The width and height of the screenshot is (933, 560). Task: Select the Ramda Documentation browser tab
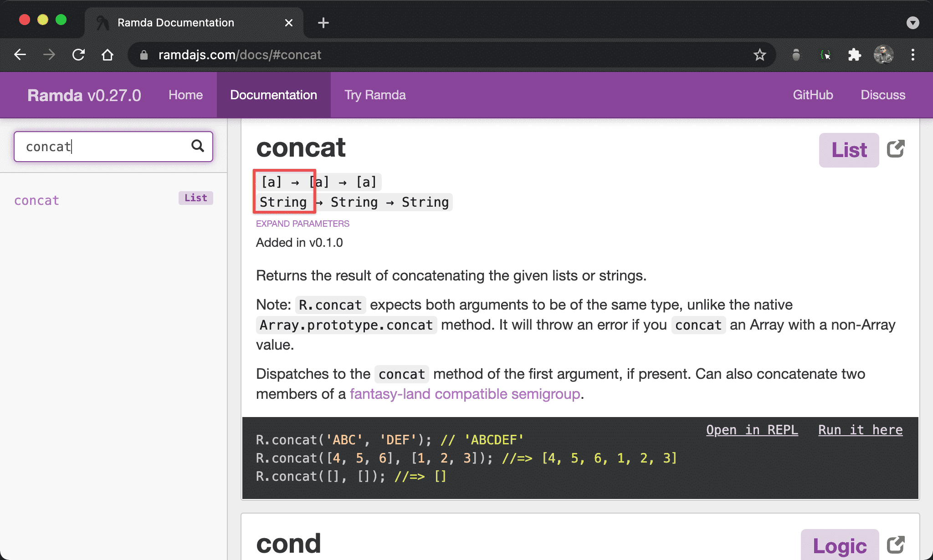pos(194,23)
